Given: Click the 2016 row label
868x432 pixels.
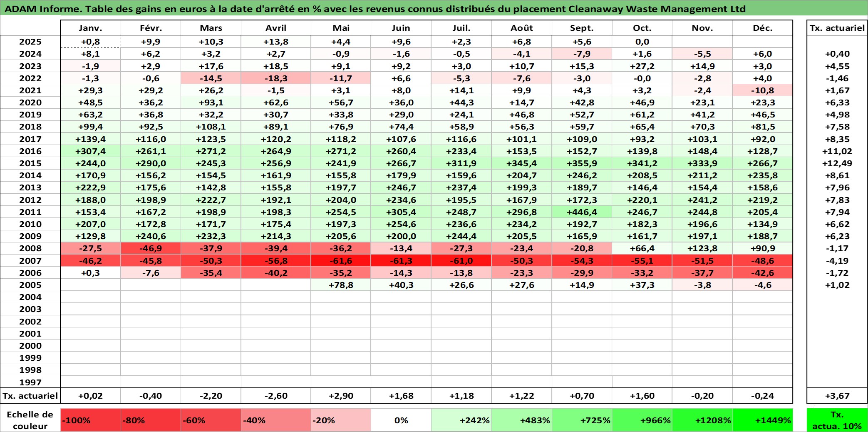Looking at the screenshot, I should point(30,151).
